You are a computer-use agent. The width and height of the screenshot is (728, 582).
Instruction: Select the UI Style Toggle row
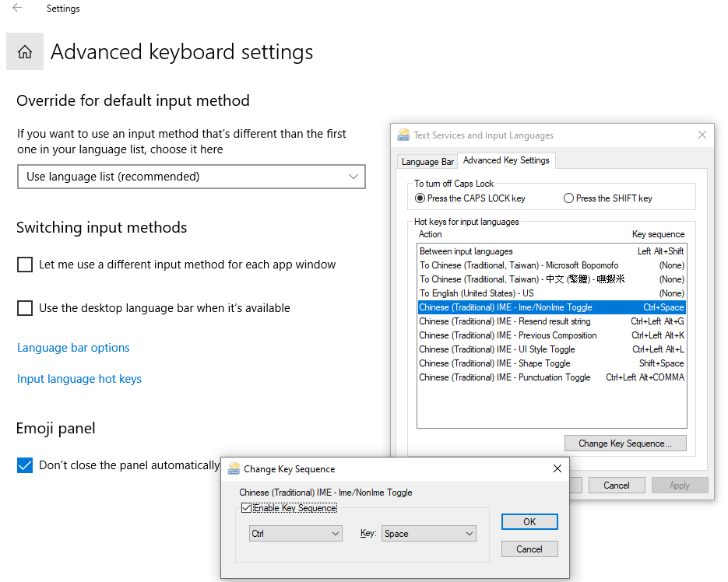click(551, 349)
